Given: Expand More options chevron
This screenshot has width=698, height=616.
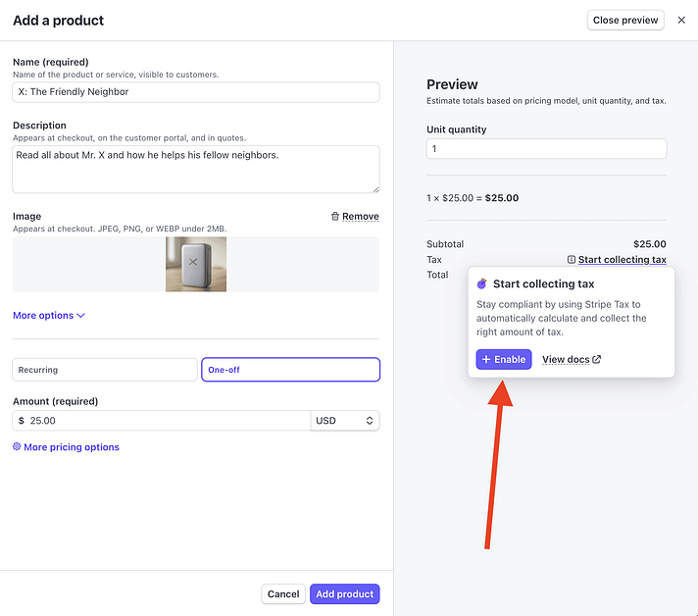Looking at the screenshot, I should tap(80, 316).
